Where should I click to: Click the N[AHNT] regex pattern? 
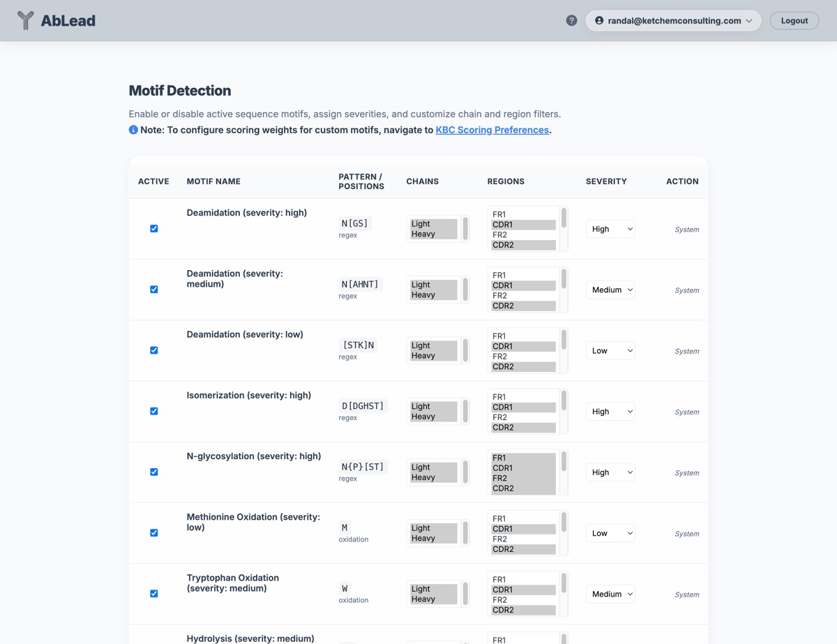pyautogui.click(x=360, y=284)
